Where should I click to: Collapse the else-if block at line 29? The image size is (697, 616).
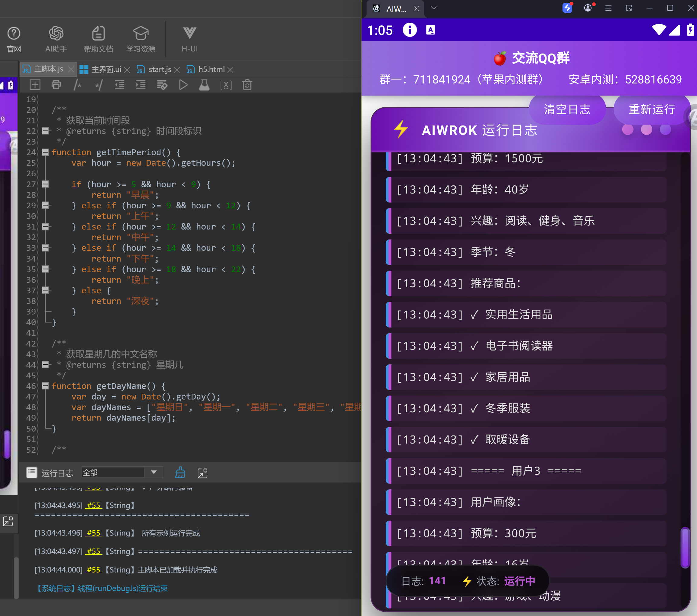coord(45,205)
